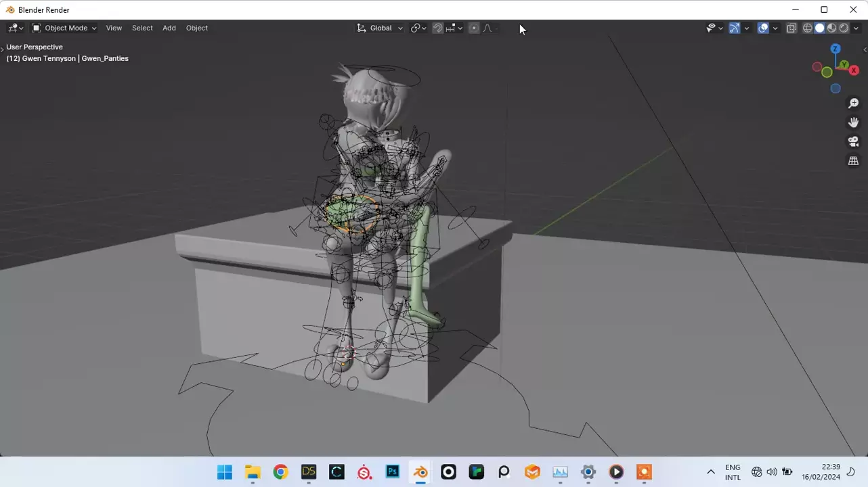Toggle X-ray display mode
This screenshot has width=868, height=487.
click(x=791, y=28)
